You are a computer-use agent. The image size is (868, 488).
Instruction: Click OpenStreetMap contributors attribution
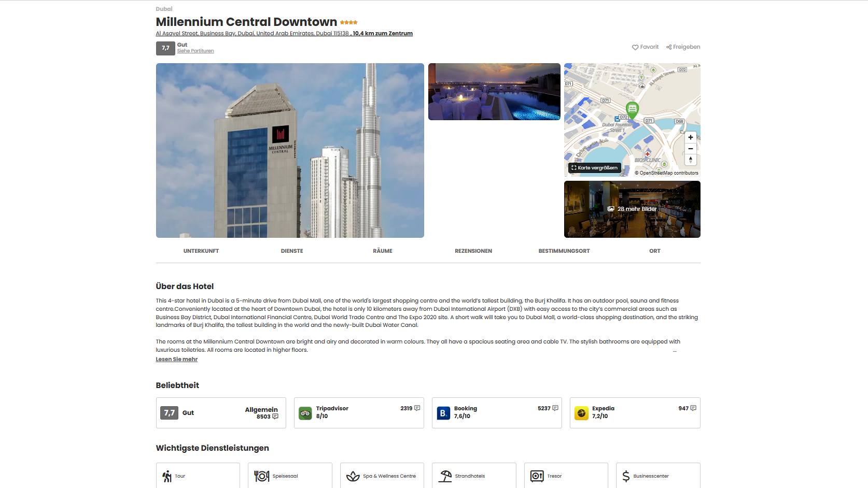pos(666,173)
